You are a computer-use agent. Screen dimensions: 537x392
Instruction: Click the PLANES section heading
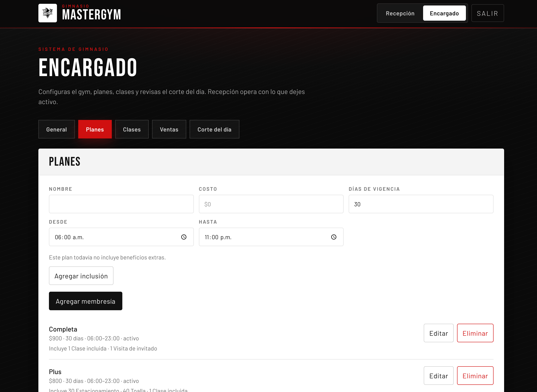click(65, 162)
